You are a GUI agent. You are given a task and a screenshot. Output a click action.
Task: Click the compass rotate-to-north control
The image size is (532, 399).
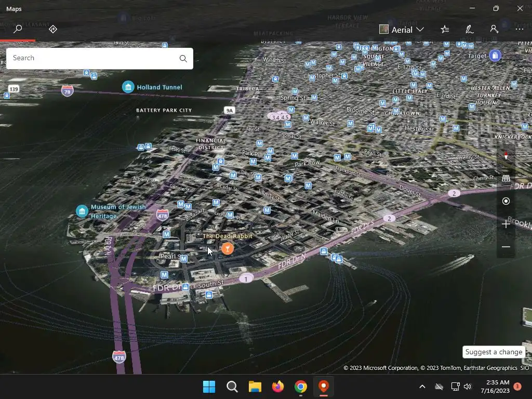[x=506, y=156]
